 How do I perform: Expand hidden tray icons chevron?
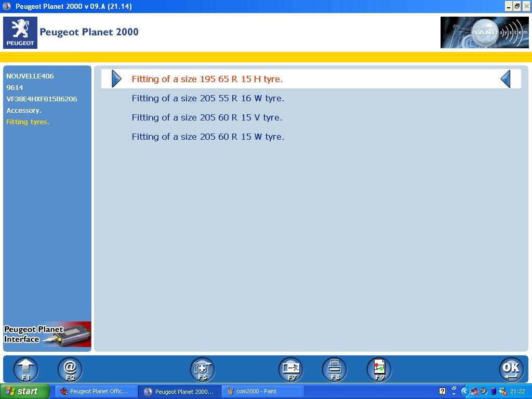[465, 391]
